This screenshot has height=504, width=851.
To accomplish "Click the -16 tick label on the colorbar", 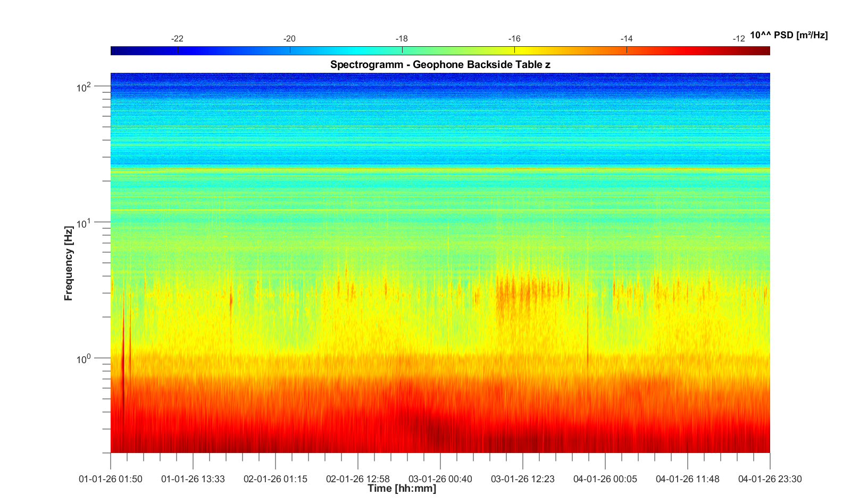I will point(514,39).
